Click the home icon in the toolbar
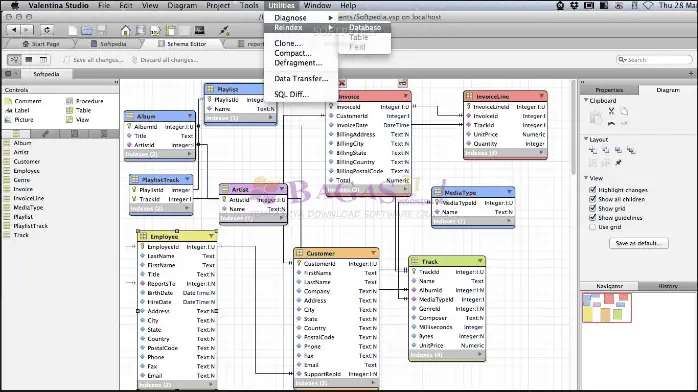This screenshot has height=392, width=698. tap(126, 30)
